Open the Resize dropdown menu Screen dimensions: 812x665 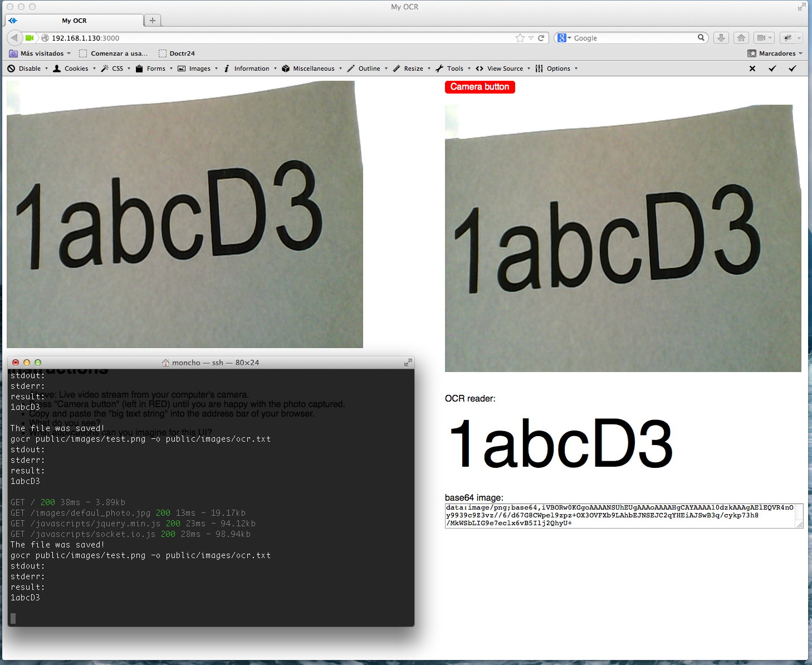[x=412, y=69]
